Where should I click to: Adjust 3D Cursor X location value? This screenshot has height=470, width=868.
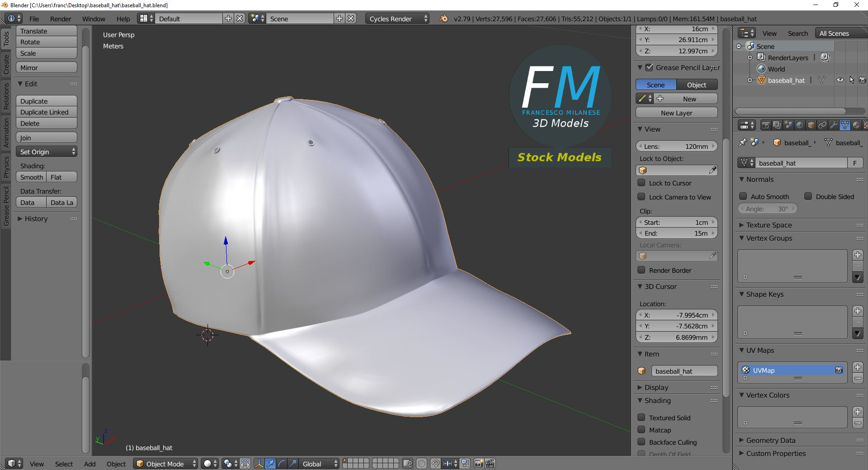[x=677, y=315]
